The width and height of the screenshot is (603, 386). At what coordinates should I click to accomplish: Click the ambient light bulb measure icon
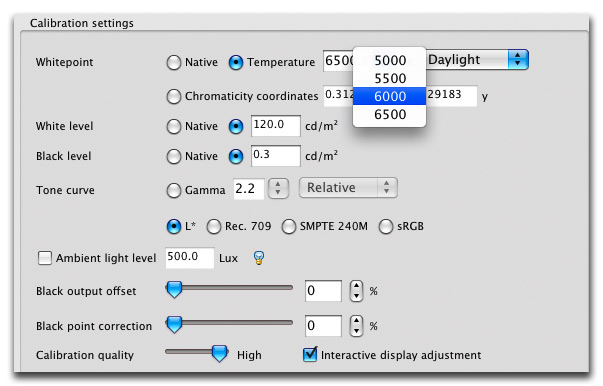click(259, 258)
